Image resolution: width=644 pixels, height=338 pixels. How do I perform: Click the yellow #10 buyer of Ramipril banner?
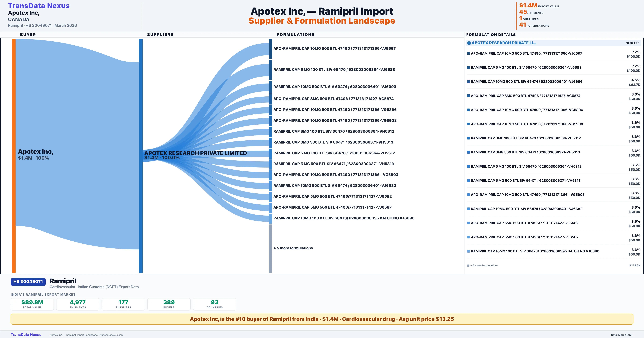[322, 319]
